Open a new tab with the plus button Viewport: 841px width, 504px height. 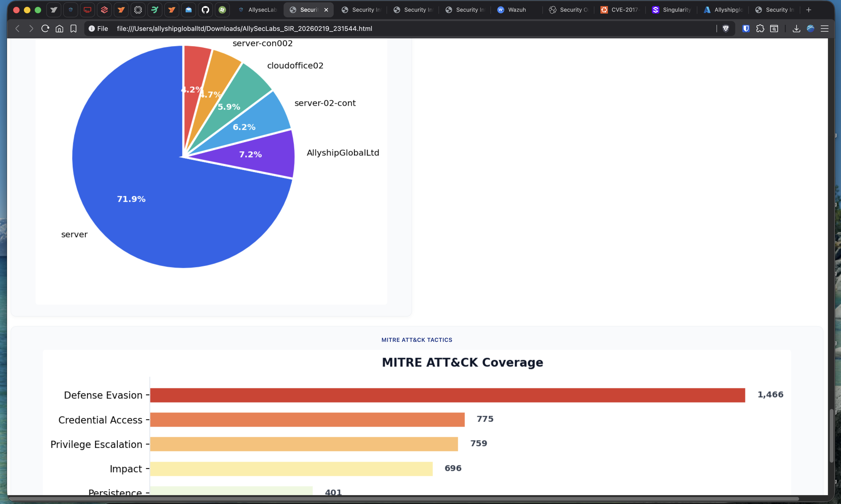(809, 10)
